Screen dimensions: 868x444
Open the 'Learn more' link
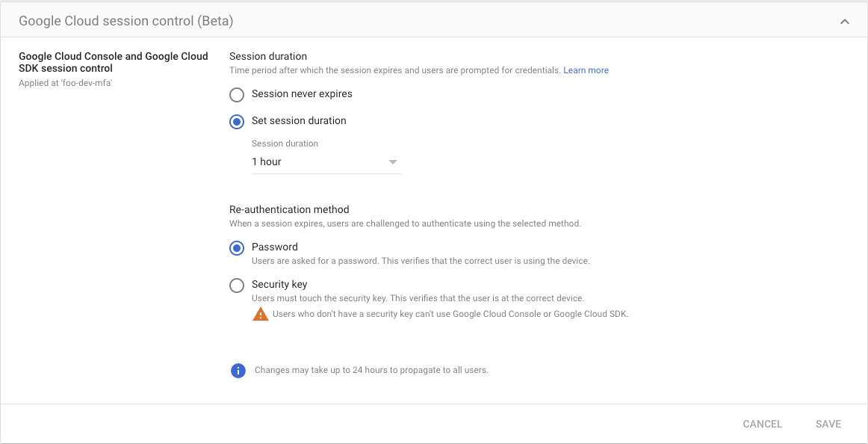pos(586,70)
